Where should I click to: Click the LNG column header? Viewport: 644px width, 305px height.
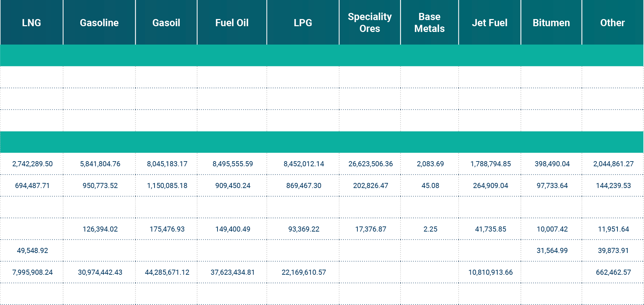pyautogui.click(x=31, y=23)
